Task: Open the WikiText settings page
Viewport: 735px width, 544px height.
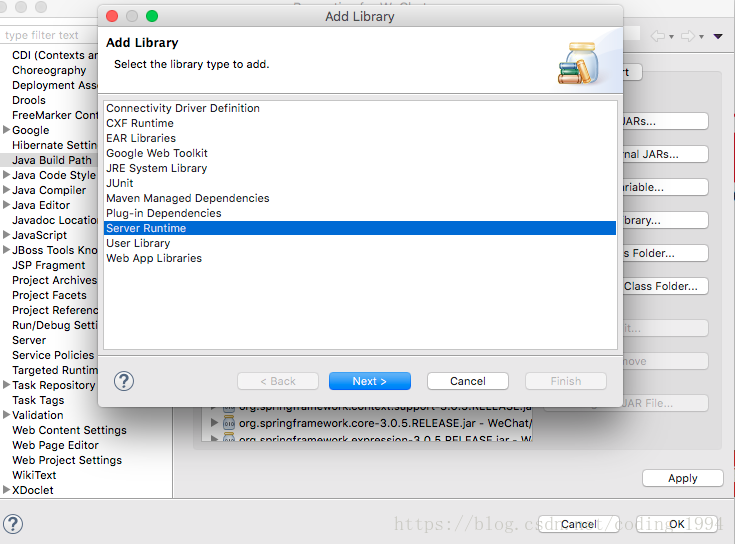Action: (34, 475)
